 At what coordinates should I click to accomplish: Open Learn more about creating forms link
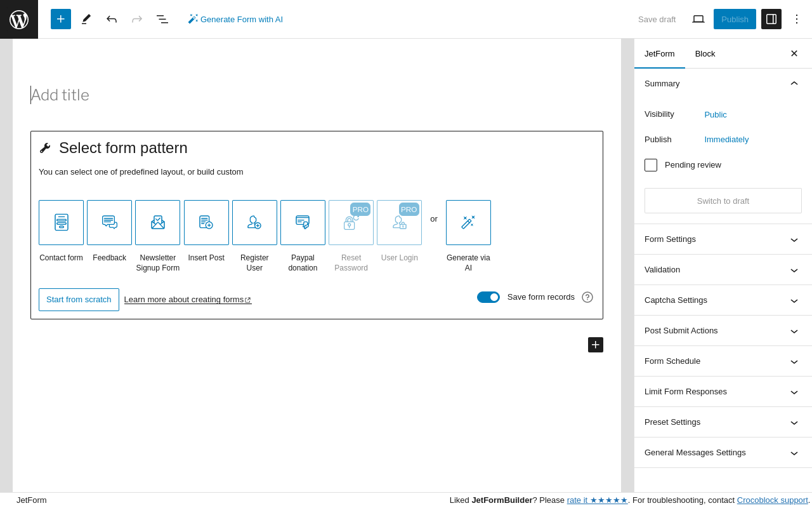click(x=188, y=300)
